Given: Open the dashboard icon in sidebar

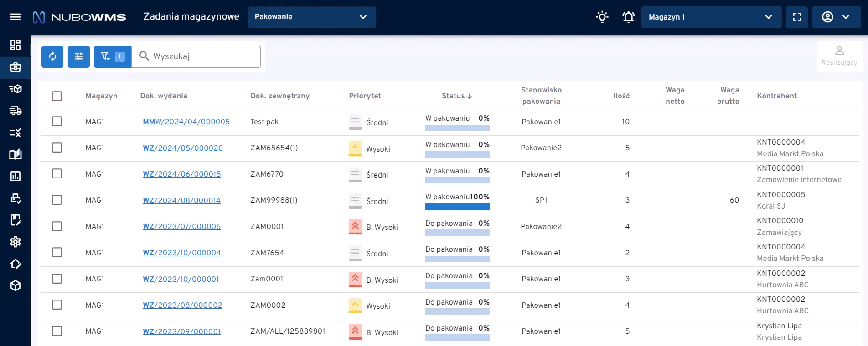Looking at the screenshot, I should 15,45.
